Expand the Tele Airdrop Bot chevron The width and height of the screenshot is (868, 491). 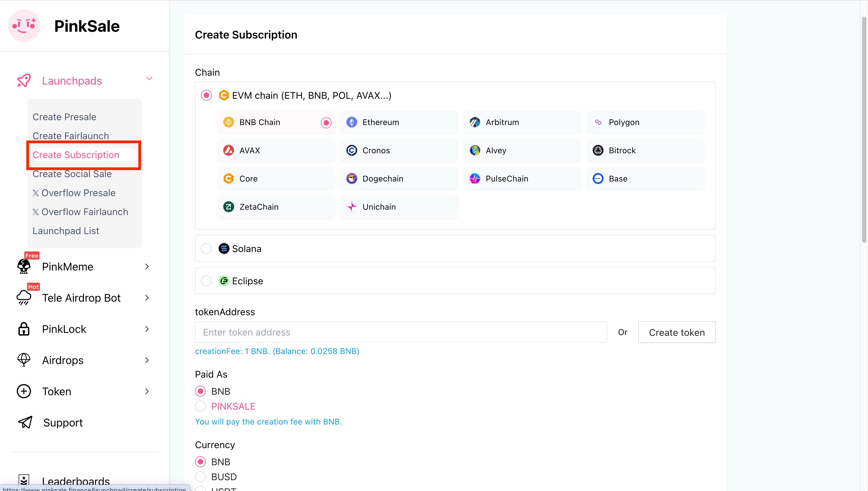pos(147,298)
